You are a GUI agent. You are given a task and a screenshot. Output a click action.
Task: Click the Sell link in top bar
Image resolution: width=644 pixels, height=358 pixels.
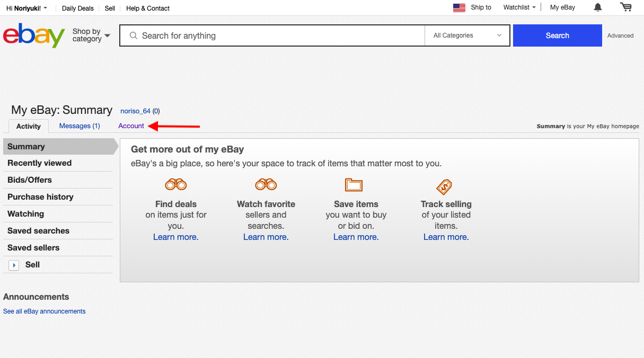[110, 8]
